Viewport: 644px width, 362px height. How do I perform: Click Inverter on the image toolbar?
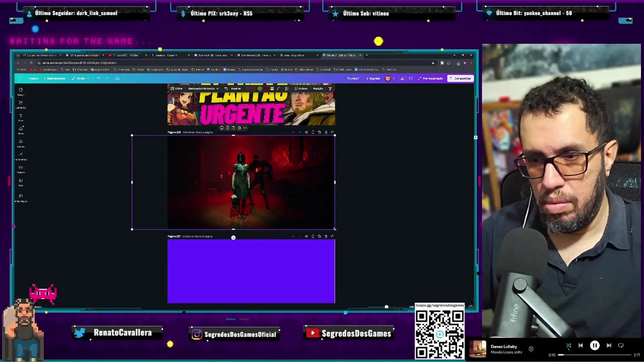[x=235, y=88]
